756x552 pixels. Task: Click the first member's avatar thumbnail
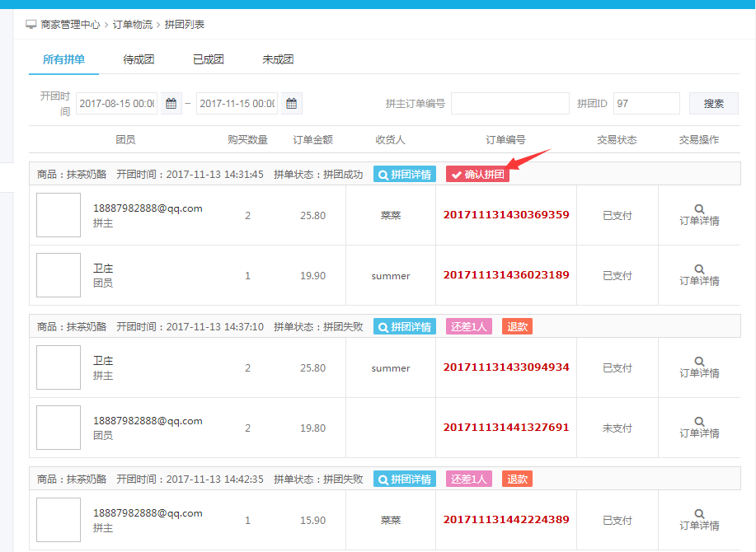coord(59,215)
